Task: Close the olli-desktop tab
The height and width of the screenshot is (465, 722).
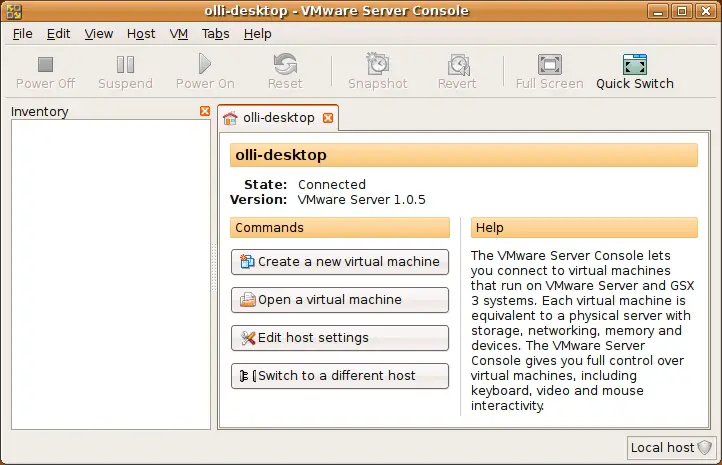Action: (x=328, y=118)
